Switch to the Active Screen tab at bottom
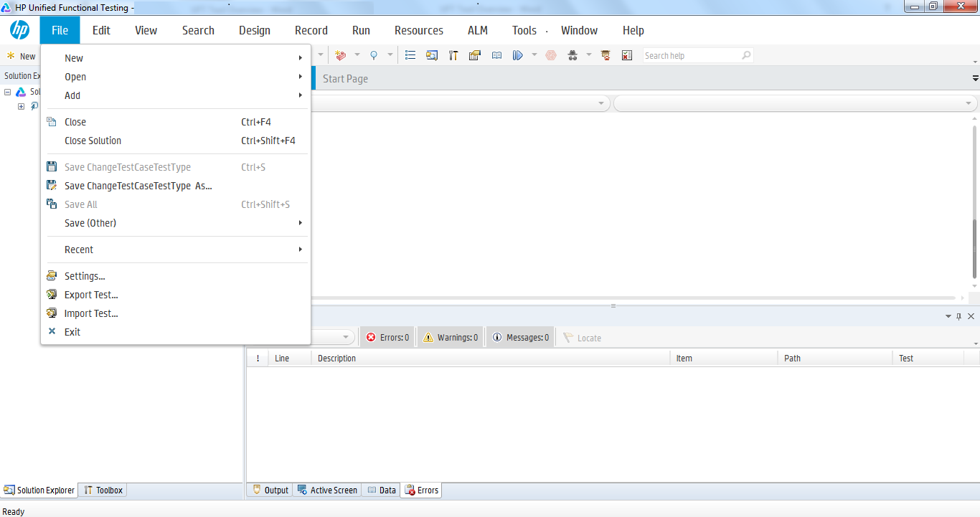 pyautogui.click(x=327, y=490)
